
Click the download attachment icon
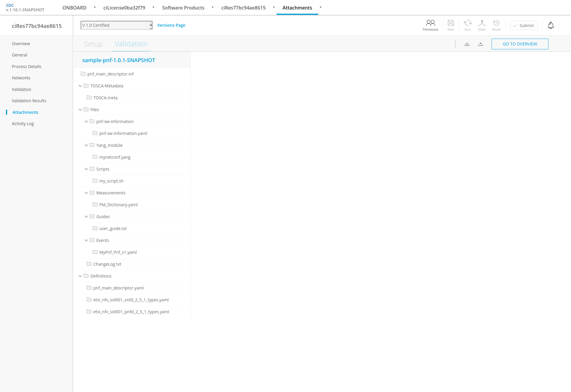point(467,44)
